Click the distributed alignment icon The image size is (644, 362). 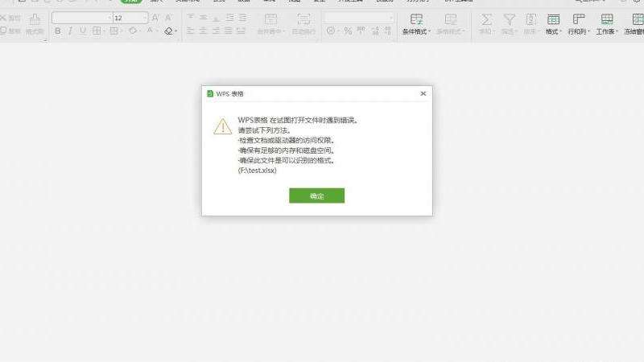point(241,31)
